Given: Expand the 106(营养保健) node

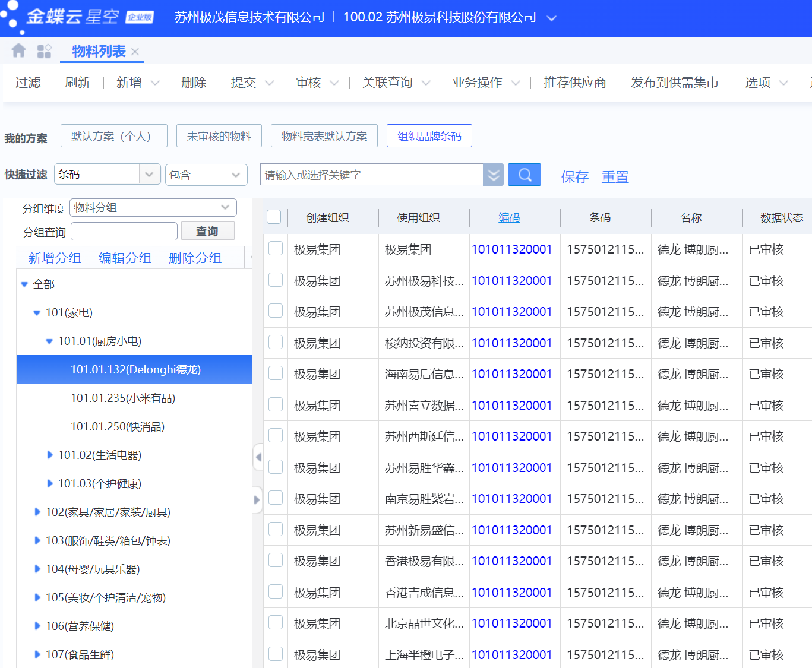Looking at the screenshot, I should coord(37,626).
